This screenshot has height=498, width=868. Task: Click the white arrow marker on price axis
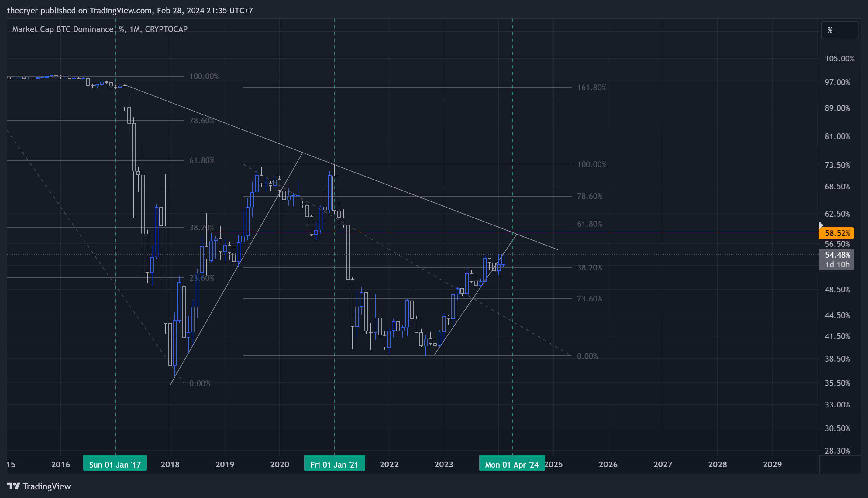click(821, 225)
